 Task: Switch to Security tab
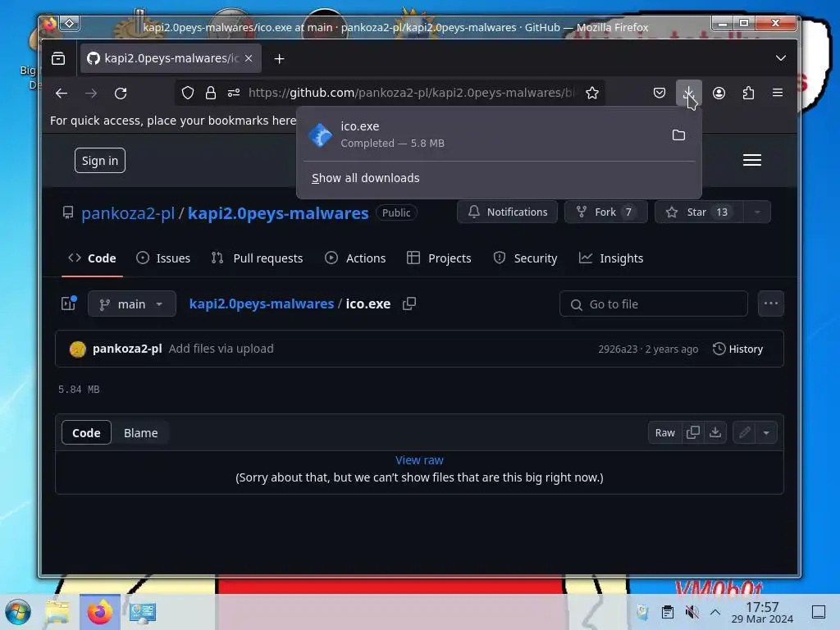click(525, 258)
